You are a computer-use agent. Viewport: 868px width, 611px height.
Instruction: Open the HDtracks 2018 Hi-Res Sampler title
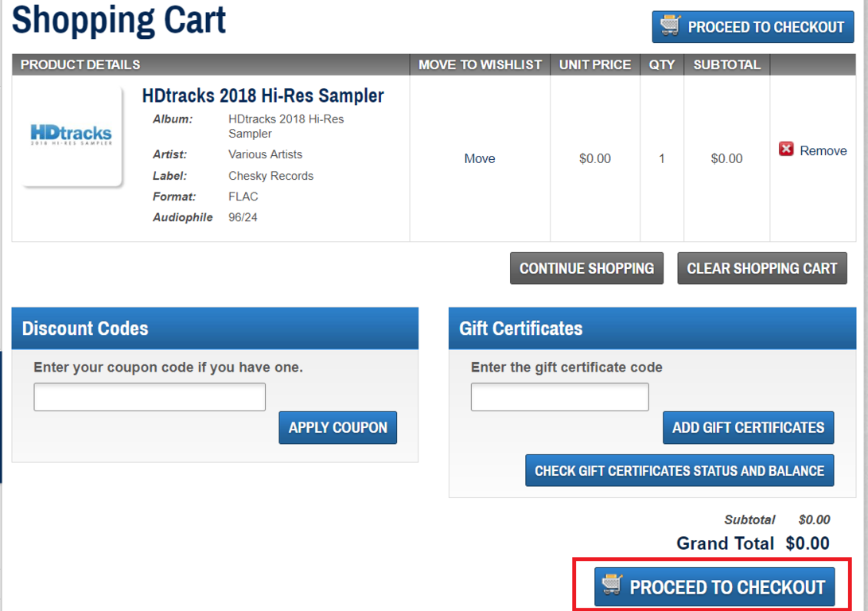coord(263,95)
